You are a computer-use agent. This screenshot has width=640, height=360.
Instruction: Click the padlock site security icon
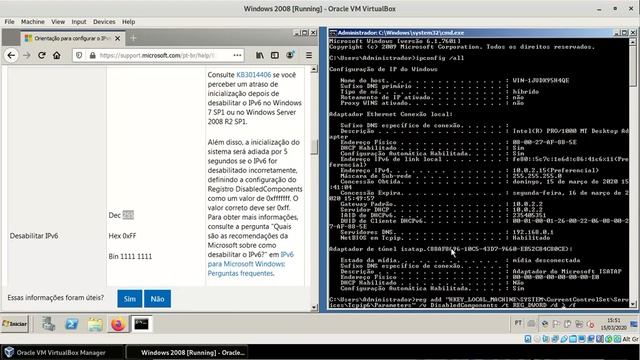[93, 55]
